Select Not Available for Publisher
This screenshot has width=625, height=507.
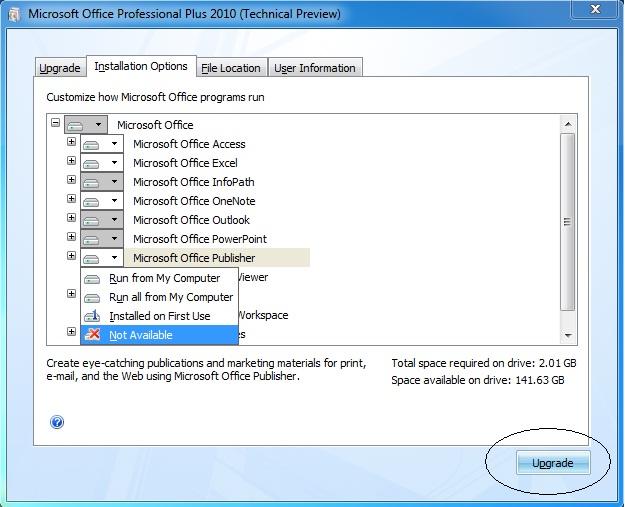coord(159,335)
